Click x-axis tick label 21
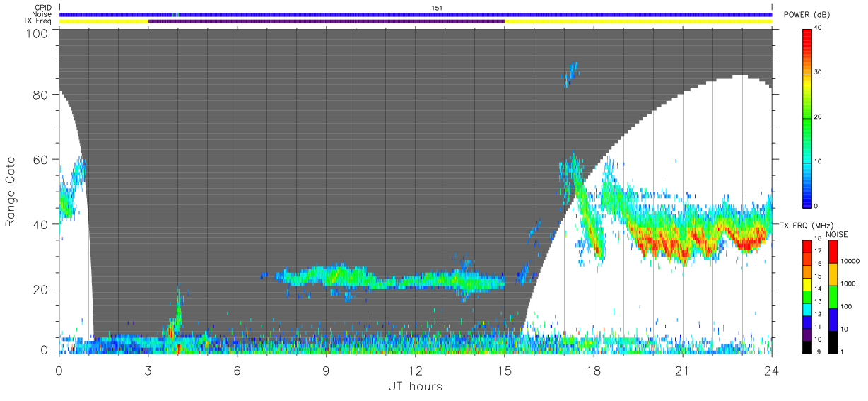 pos(683,370)
